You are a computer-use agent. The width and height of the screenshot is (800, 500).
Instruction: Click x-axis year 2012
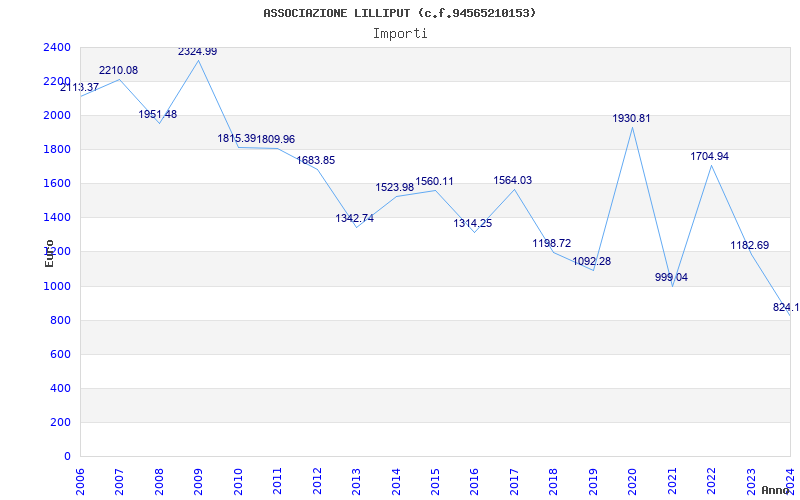click(x=317, y=481)
